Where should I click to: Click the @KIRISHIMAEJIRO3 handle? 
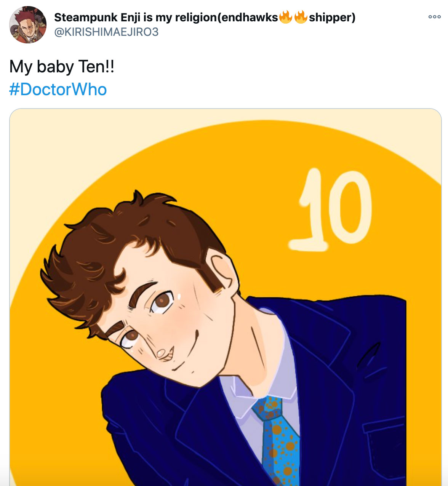[106, 32]
